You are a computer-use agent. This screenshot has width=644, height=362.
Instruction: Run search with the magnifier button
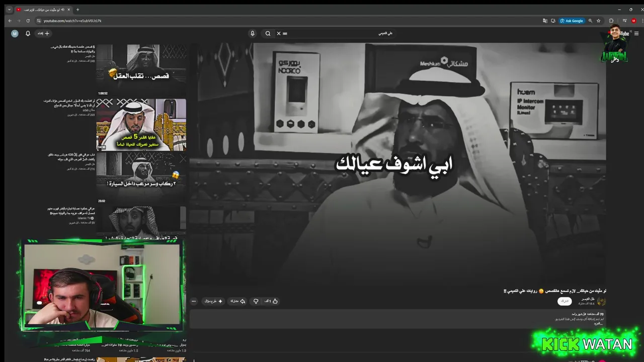(268, 33)
